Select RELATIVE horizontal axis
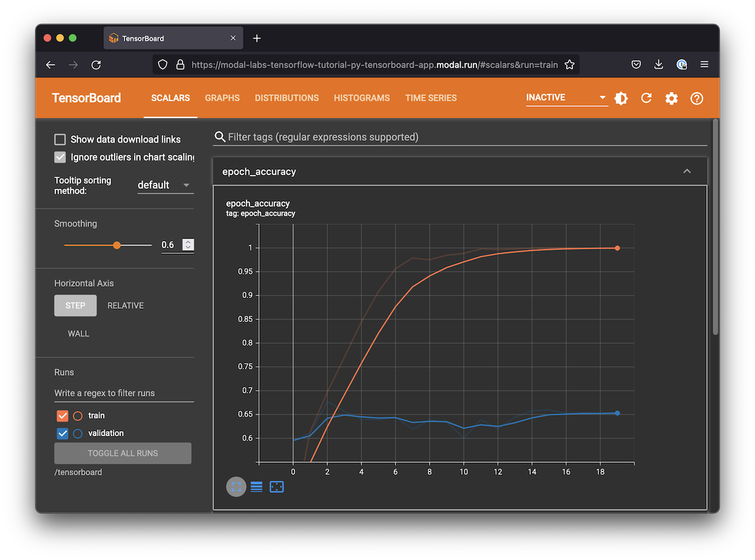 click(x=126, y=306)
